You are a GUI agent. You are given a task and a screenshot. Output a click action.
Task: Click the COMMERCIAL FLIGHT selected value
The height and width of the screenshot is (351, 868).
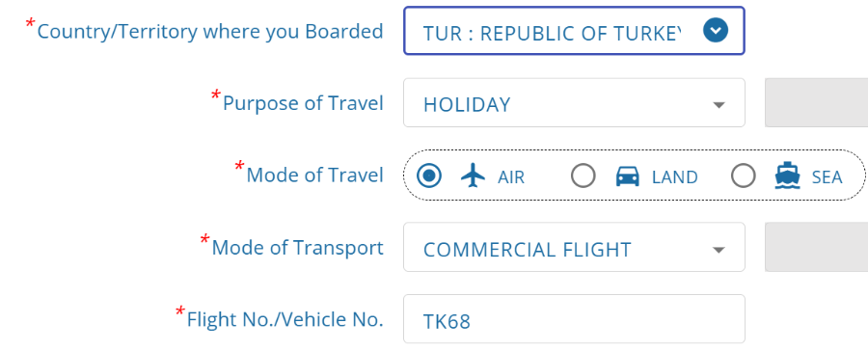click(x=527, y=250)
